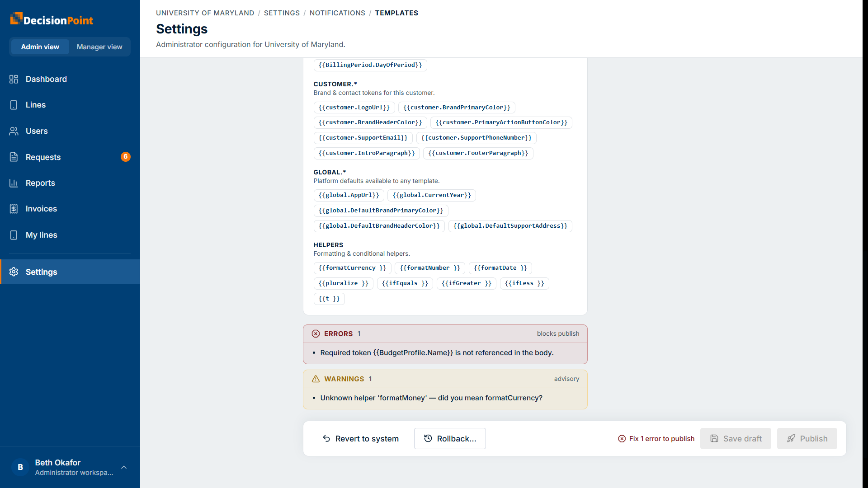Navigate to My lines

(70, 235)
